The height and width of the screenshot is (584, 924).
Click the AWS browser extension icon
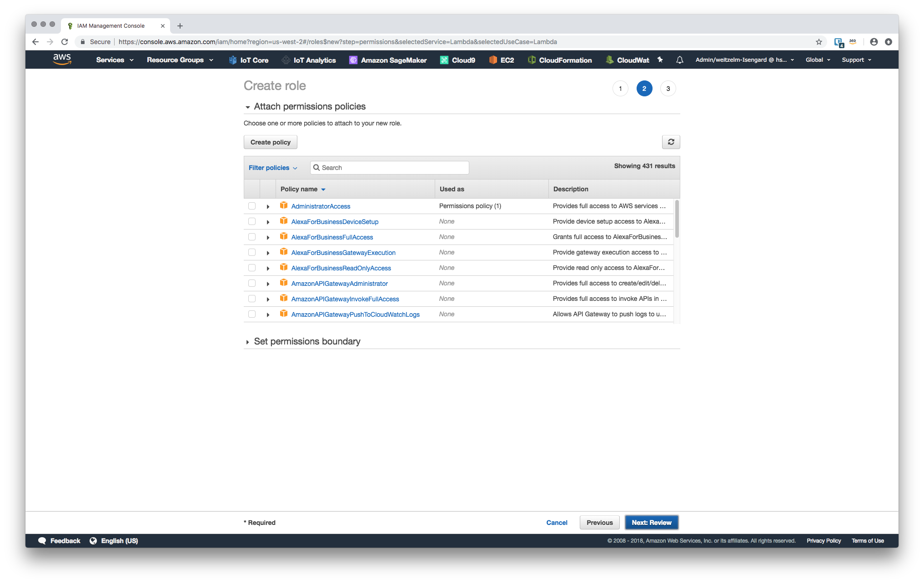[x=853, y=42]
